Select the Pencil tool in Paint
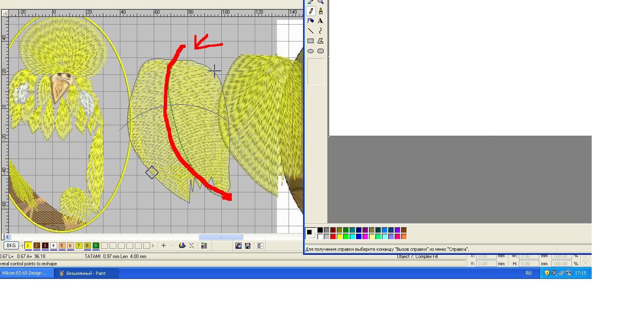644x320 pixels. [311, 11]
